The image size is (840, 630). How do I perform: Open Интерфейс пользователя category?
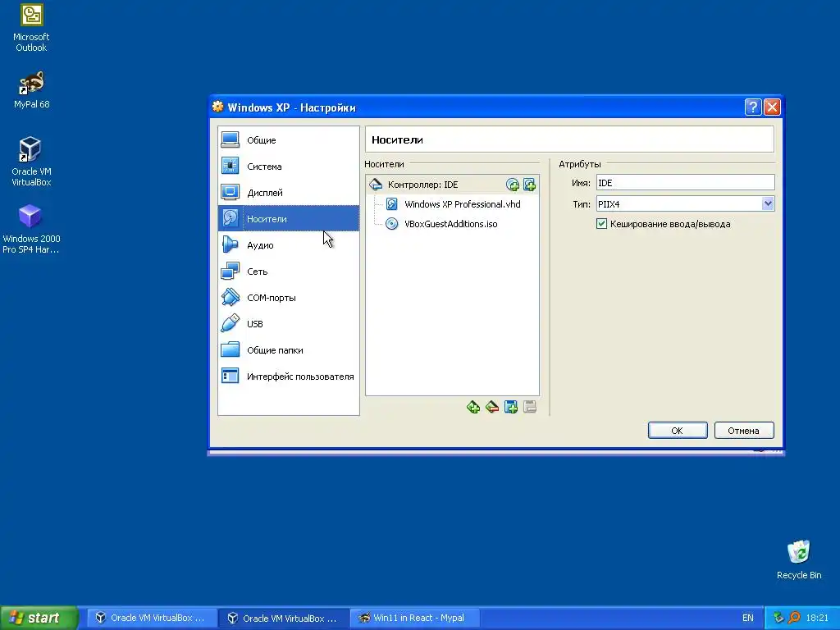tap(288, 376)
